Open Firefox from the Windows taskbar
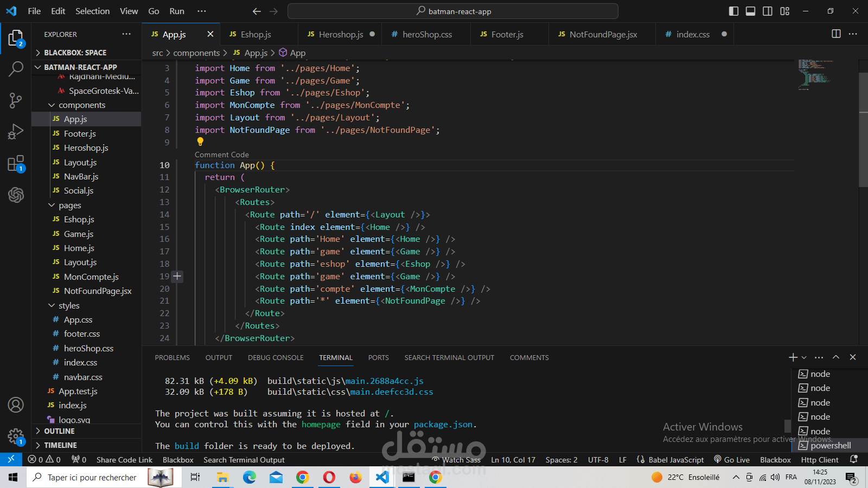The height and width of the screenshot is (488, 868). click(355, 477)
